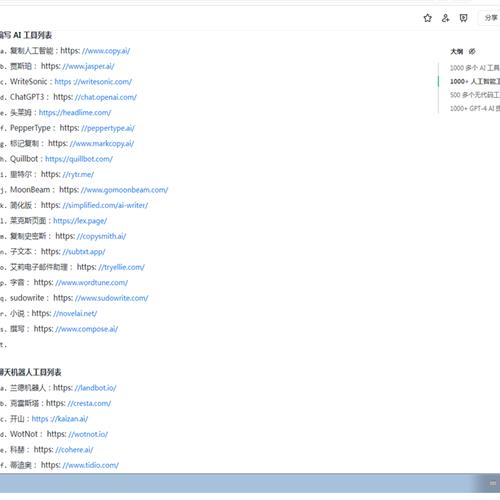This screenshot has width=500, height=500.
Task: Click the 'MoonBeam' item label
Action: tap(30, 190)
